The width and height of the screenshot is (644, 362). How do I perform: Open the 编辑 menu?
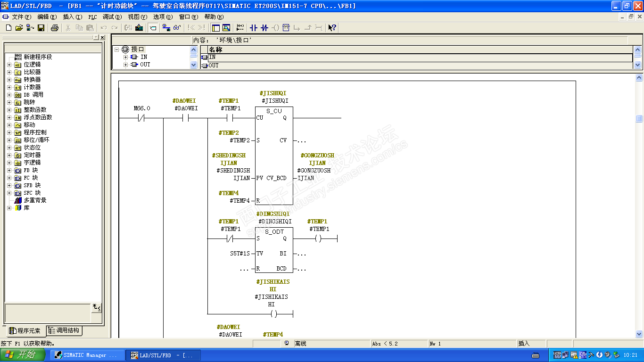pyautogui.click(x=47, y=17)
